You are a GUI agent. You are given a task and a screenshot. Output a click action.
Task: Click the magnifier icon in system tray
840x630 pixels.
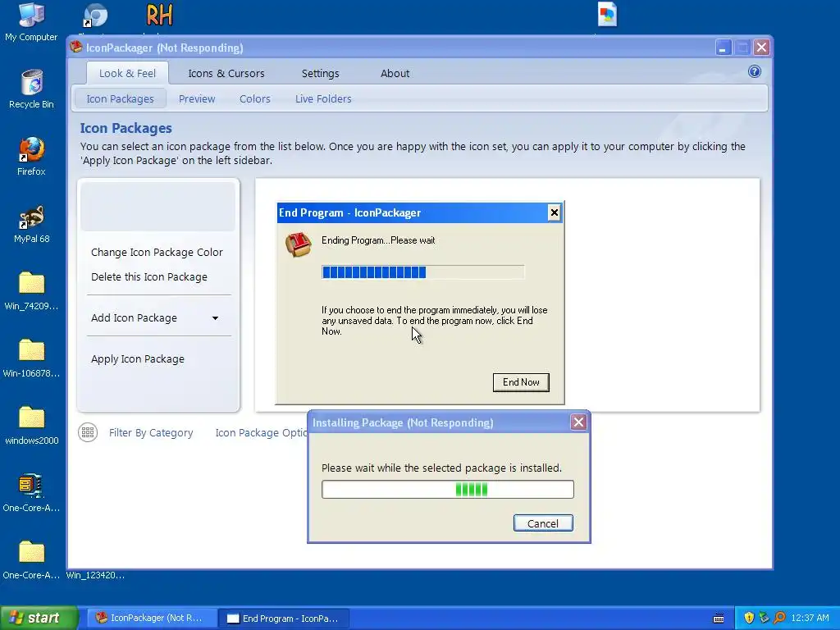(779, 618)
